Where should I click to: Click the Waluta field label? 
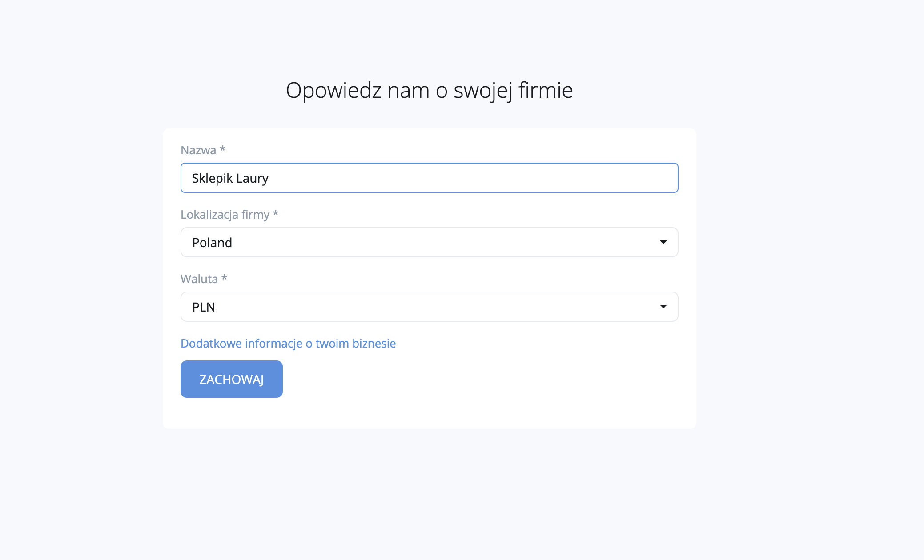point(199,279)
